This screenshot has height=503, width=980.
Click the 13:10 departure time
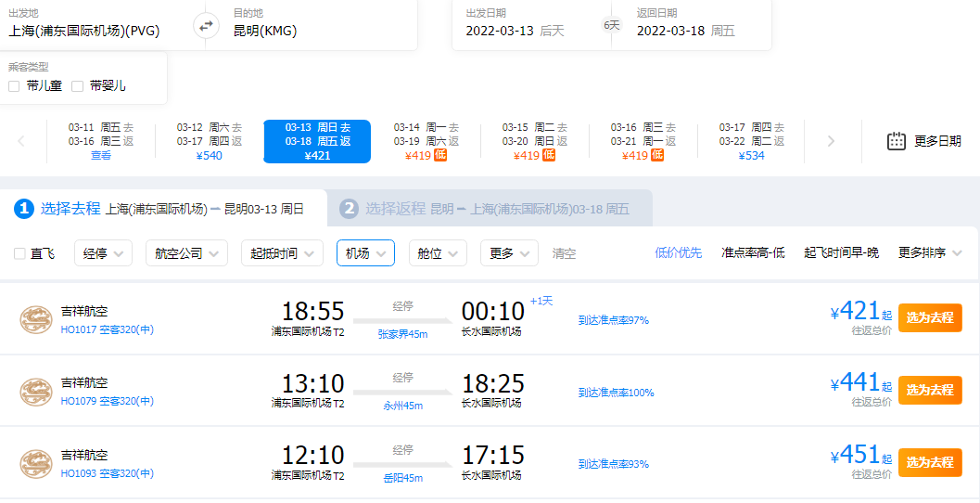pos(313,383)
